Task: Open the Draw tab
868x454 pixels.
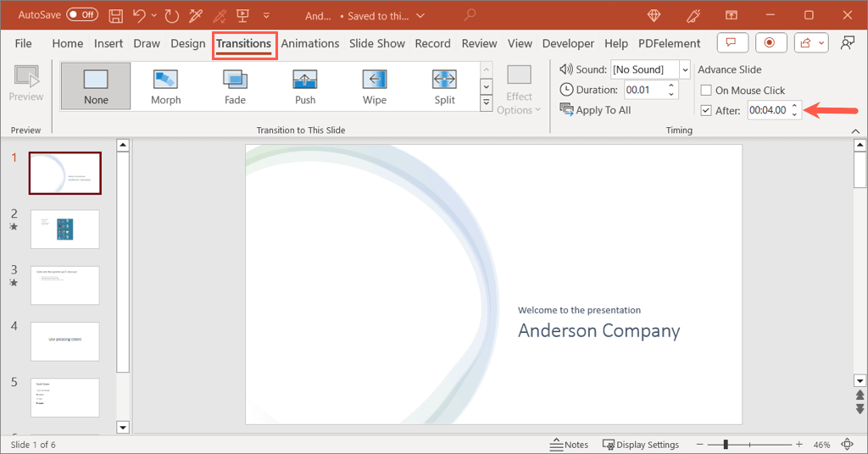Action: pyautogui.click(x=147, y=43)
